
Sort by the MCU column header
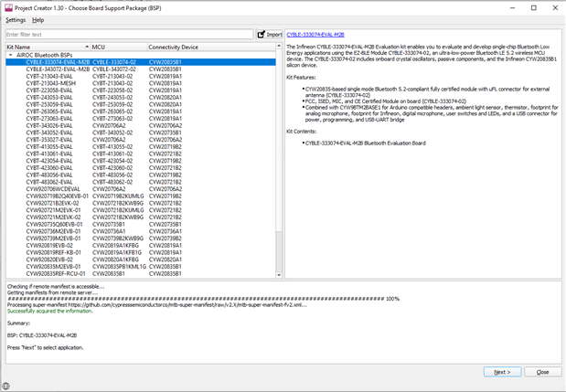click(119, 47)
